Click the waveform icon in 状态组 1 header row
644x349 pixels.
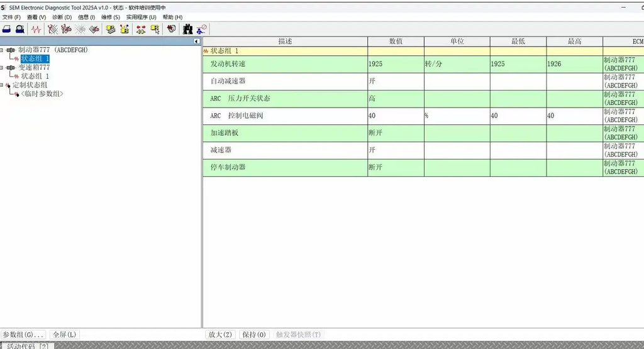coord(206,51)
